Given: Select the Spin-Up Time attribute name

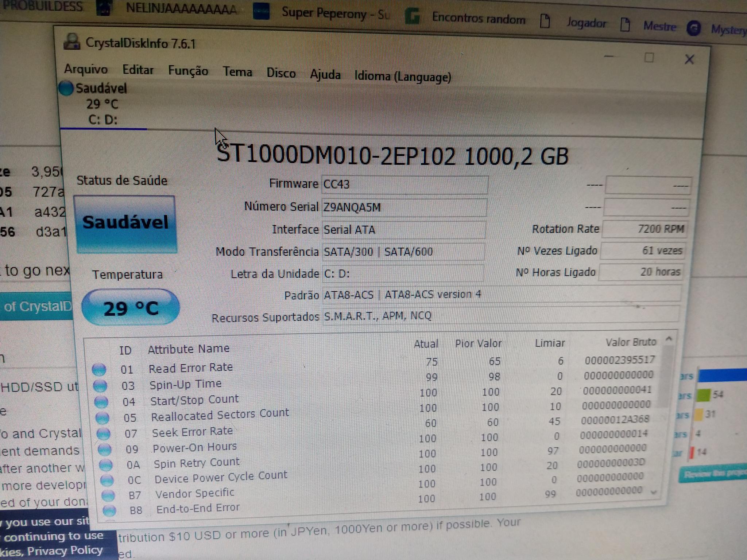Looking at the screenshot, I should 185,384.
